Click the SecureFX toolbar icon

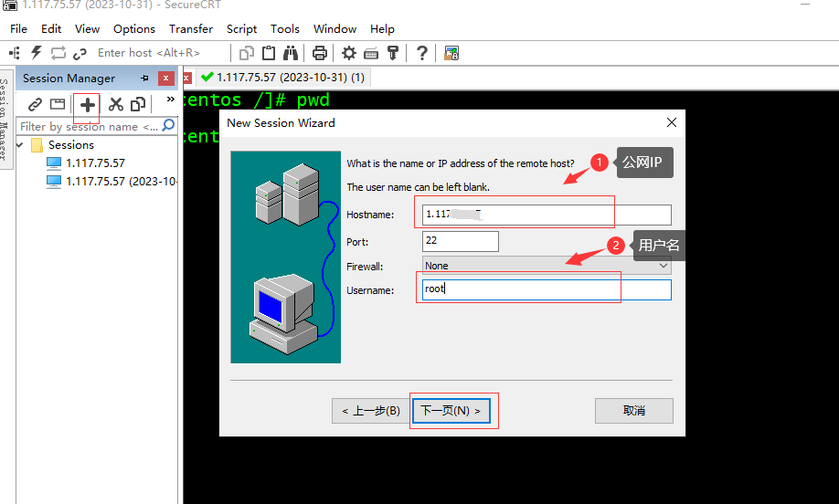click(x=451, y=53)
